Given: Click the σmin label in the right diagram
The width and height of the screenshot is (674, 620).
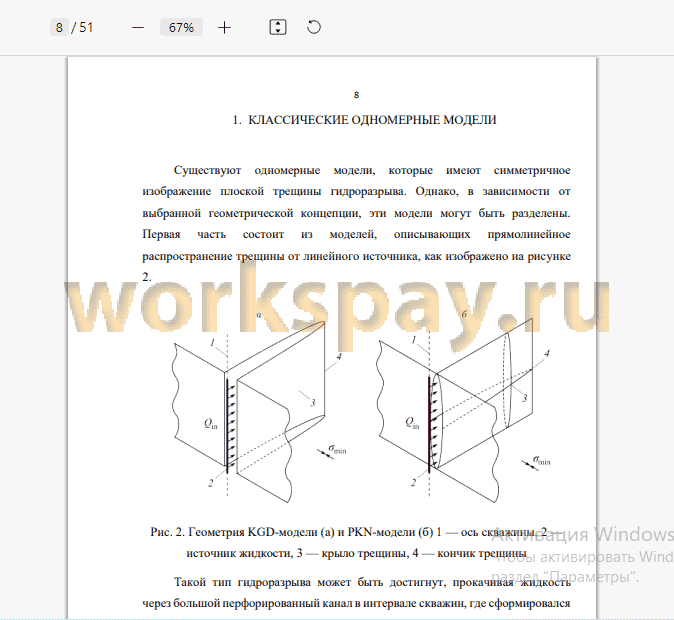Looking at the screenshot, I should (x=542, y=460).
